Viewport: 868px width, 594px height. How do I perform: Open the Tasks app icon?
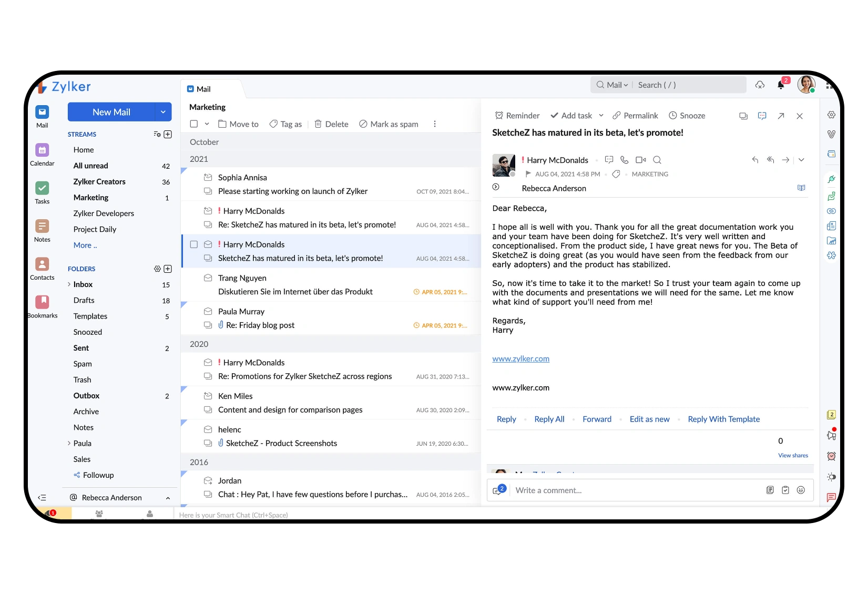pyautogui.click(x=42, y=188)
